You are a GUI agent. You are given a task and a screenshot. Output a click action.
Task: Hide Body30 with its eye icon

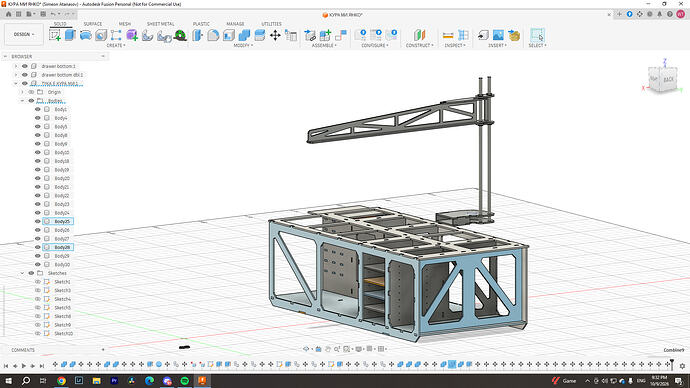click(x=38, y=264)
